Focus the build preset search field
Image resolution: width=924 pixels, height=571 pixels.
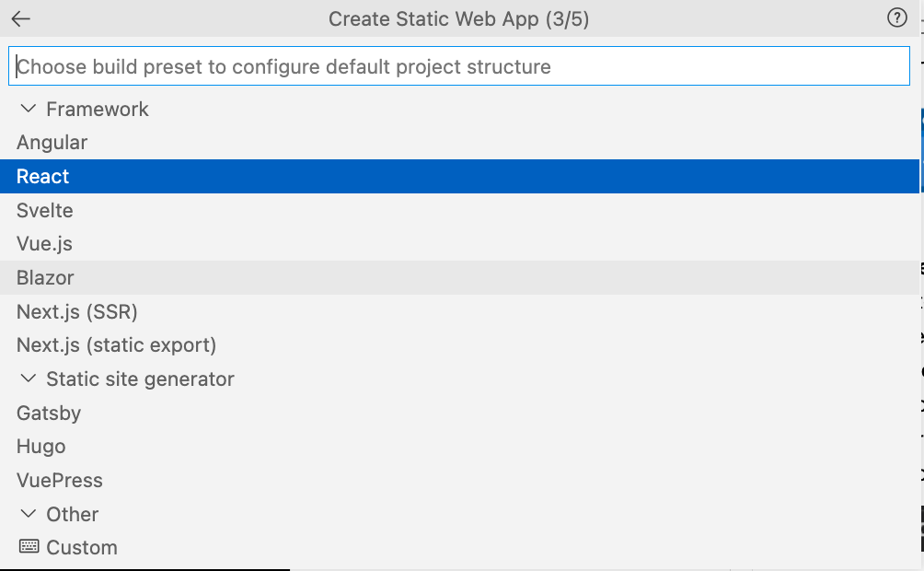pos(459,66)
